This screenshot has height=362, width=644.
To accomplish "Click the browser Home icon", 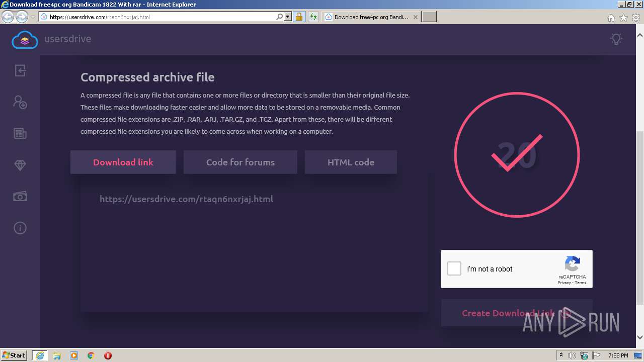I will pos(611,18).
